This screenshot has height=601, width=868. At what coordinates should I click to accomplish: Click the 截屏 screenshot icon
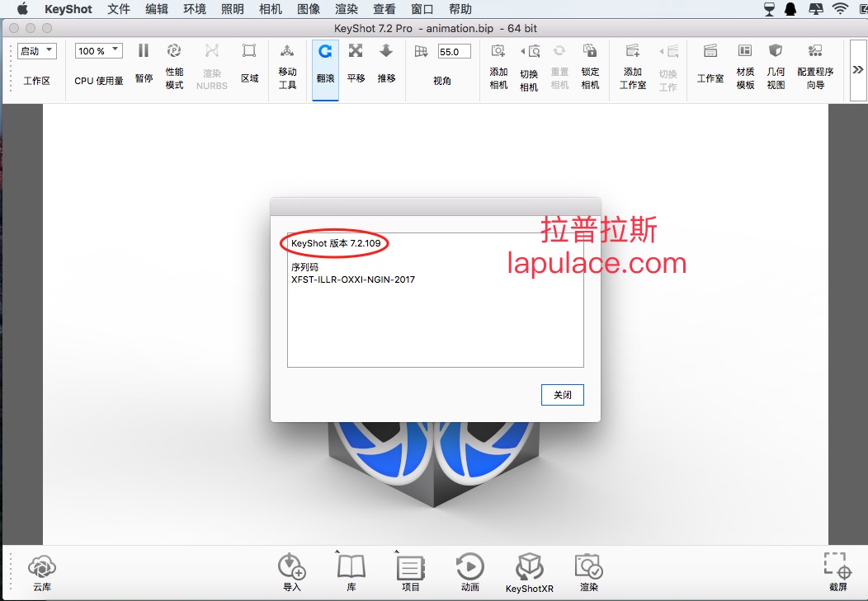[837, 571]
